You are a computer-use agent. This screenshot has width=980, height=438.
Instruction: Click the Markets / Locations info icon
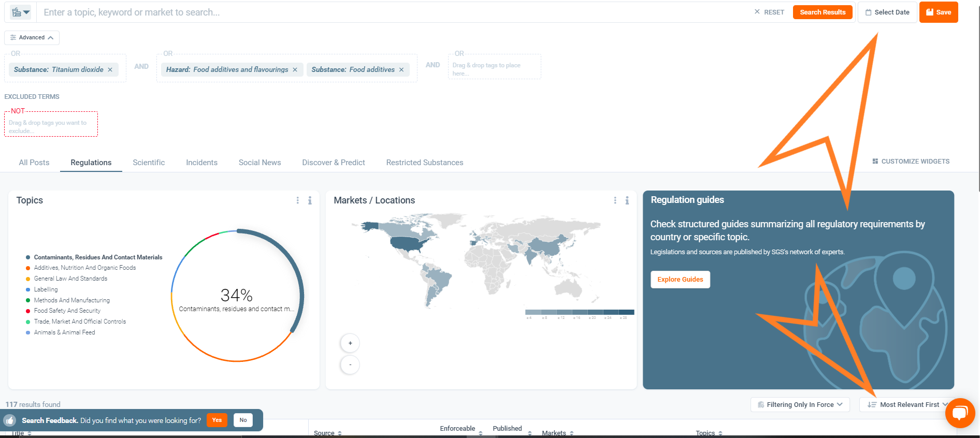(627, 200)
